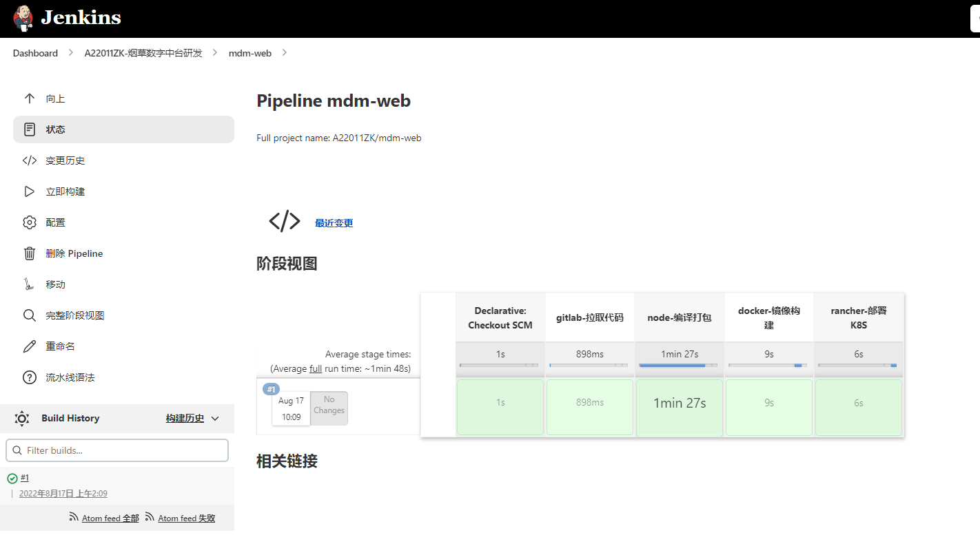Image resolution: width=980 pixels, height=555 pixels.
Task: Click the 相关链接 heading
Action: coord(287,461)
